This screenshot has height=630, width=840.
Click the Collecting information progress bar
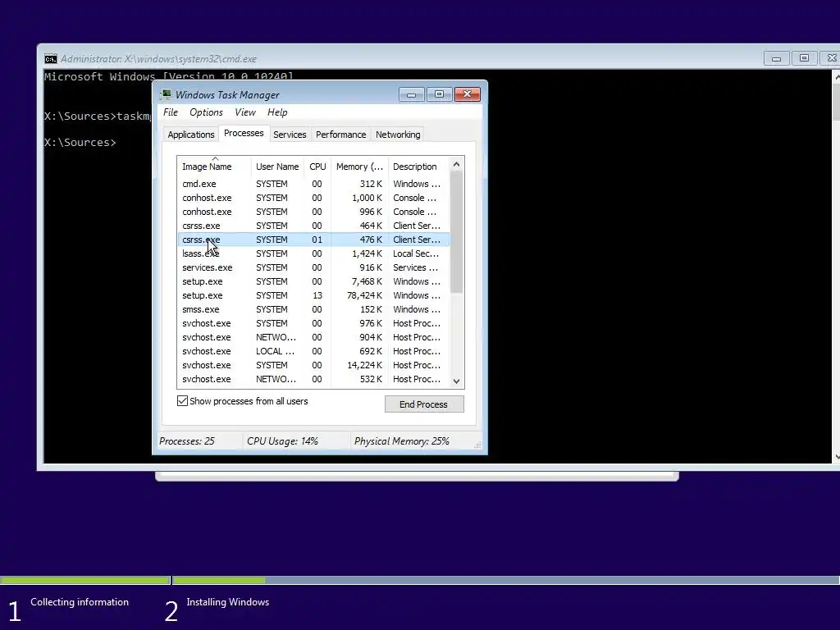point(85,580)
